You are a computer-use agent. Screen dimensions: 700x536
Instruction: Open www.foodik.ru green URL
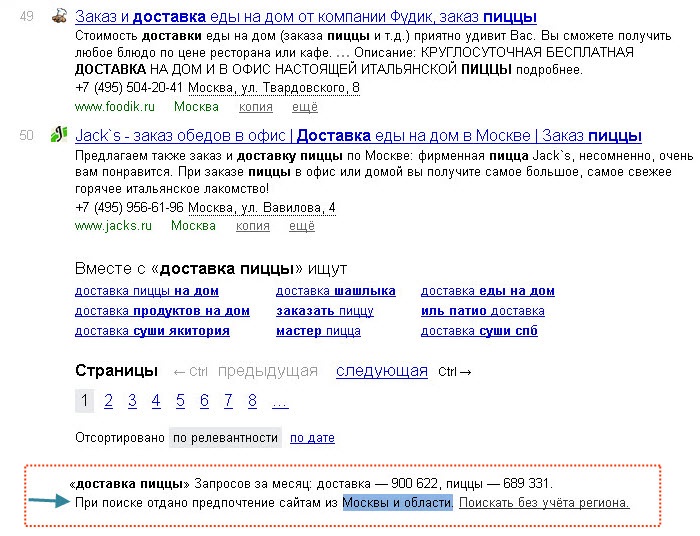point(115,107)
